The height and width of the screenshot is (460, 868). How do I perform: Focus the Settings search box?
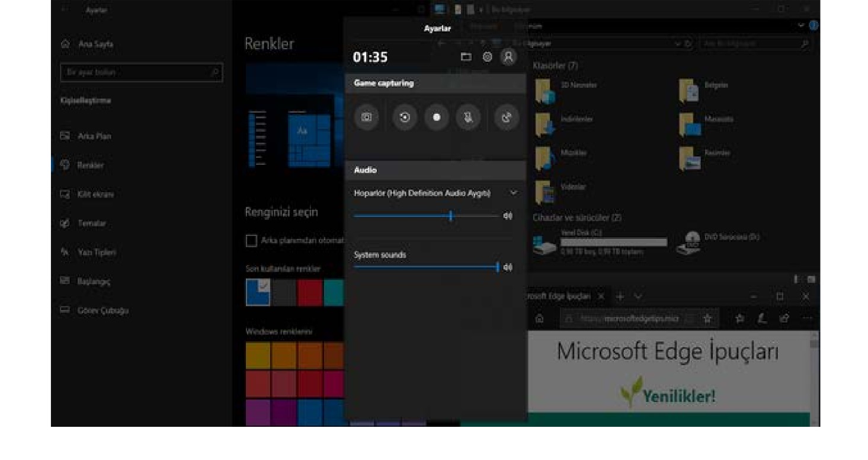(142, 72)
